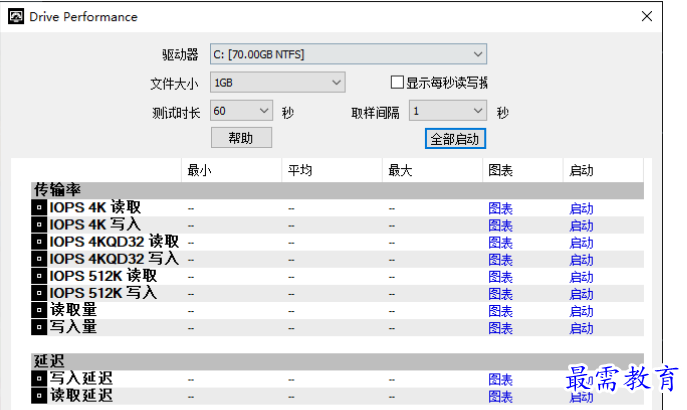Viewport: 687px width, 410px height.
Task: Start the IOPS 4KQD32 读取 test
Action: coord(581,243)
